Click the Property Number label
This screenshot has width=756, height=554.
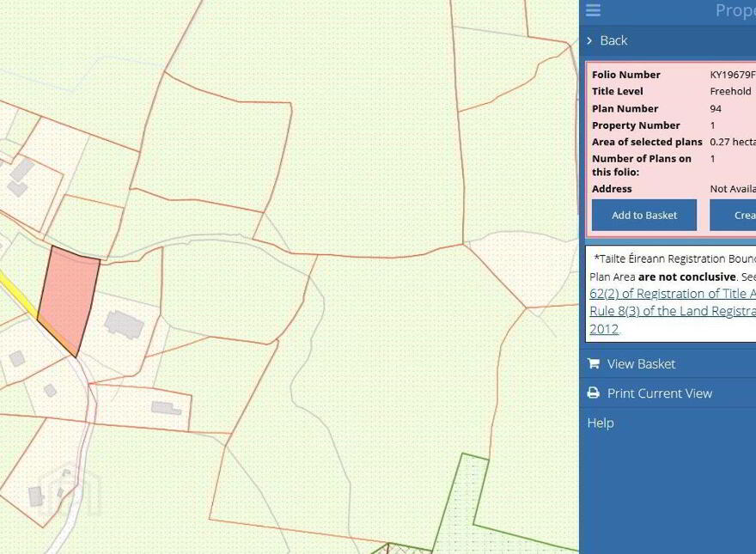pyautogui.click(x=636, y=125)
